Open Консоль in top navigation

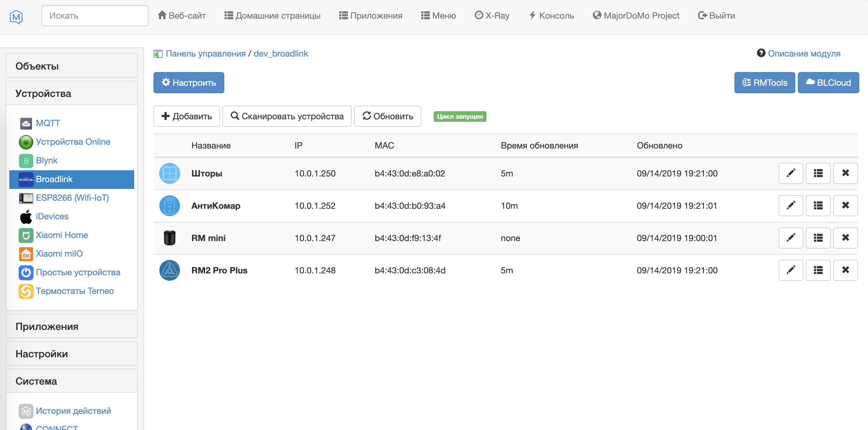[551, 16]
